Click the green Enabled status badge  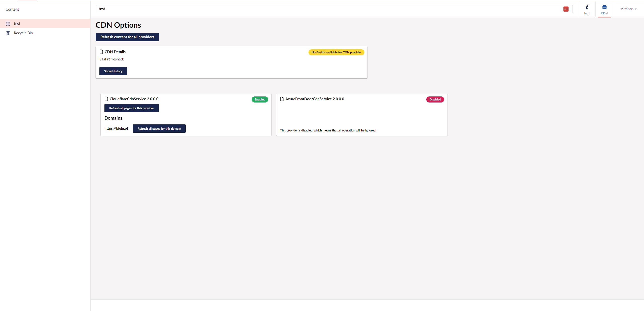coord(260,99)
